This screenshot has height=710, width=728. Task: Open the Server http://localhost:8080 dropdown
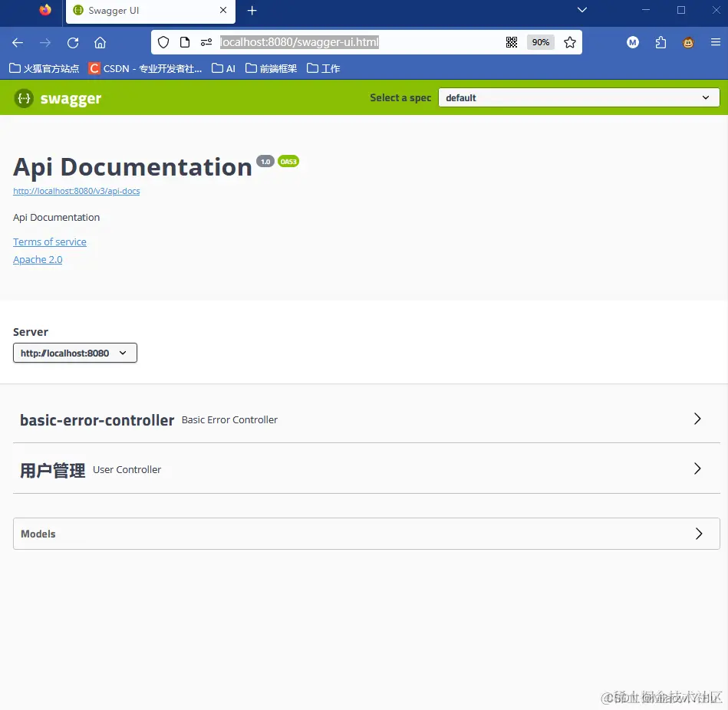coord(74,353)
